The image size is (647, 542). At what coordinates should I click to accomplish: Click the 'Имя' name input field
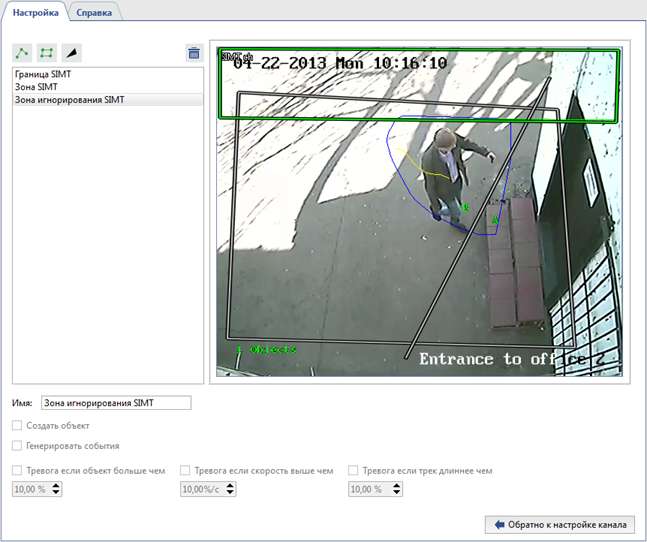pyautogui.click(x=115, y=403)
